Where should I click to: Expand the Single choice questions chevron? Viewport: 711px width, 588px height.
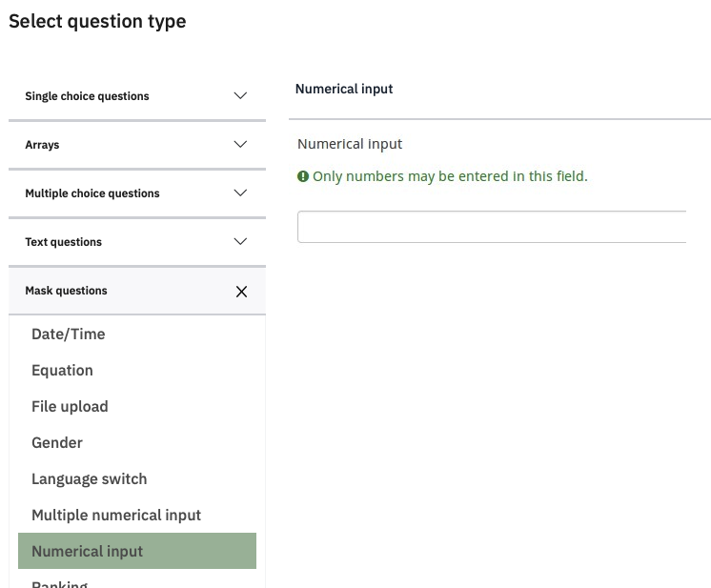[x=240, y=96]
